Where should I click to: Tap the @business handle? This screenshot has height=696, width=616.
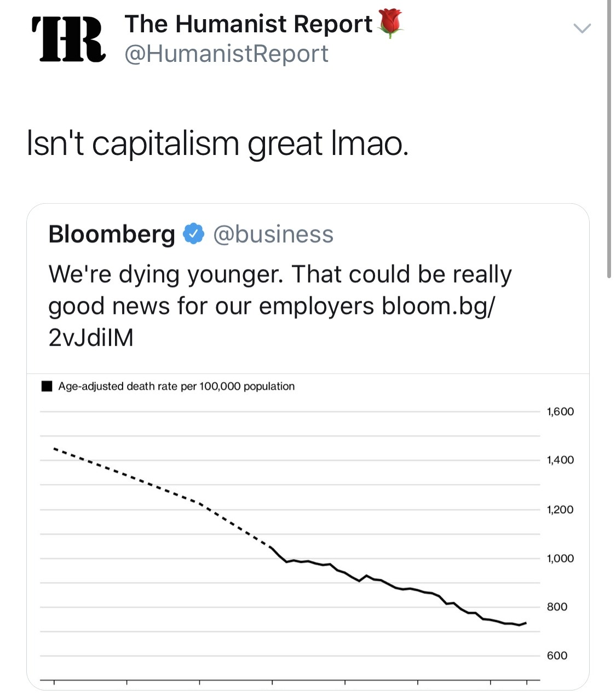tap(273, 234)
